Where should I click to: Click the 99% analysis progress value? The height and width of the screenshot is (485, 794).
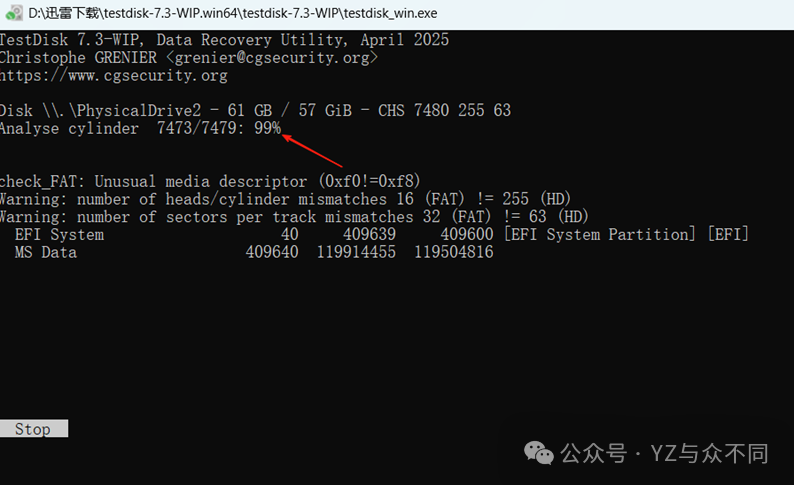click(x=267, y=129)
